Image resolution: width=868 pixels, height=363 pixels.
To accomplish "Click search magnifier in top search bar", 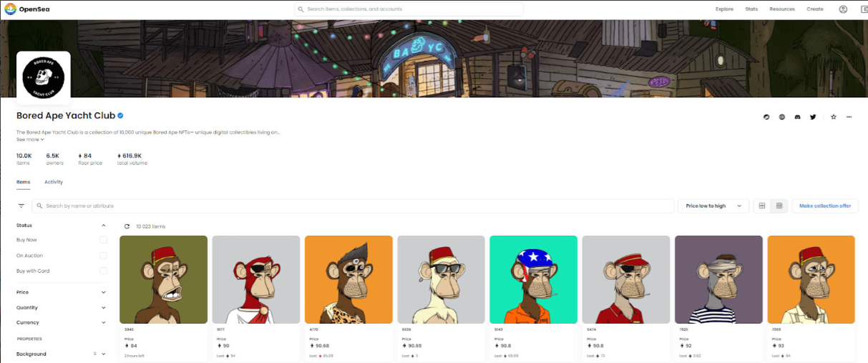I will pyautogui.click(x=301, y=9).
